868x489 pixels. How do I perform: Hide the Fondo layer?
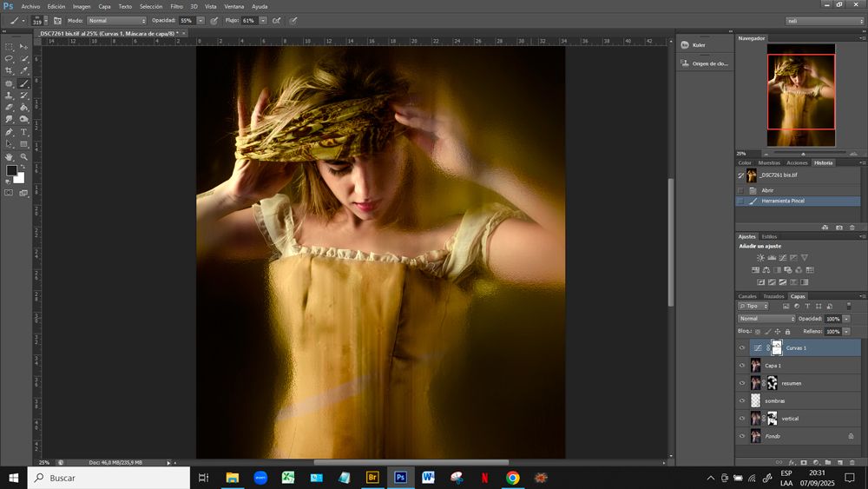[742, 436]
